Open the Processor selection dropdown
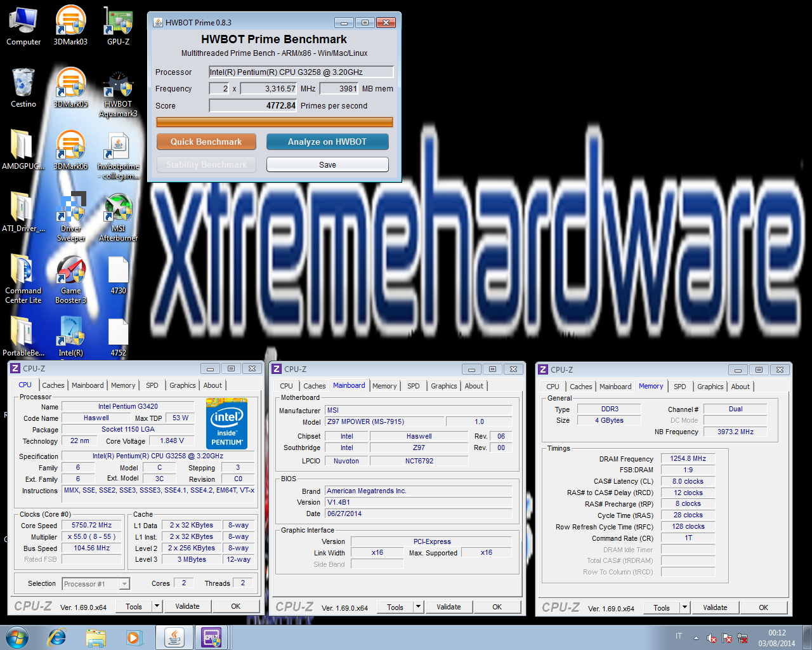Image resolution: width=812 pixels, height=650 pixels. [96, 584]
